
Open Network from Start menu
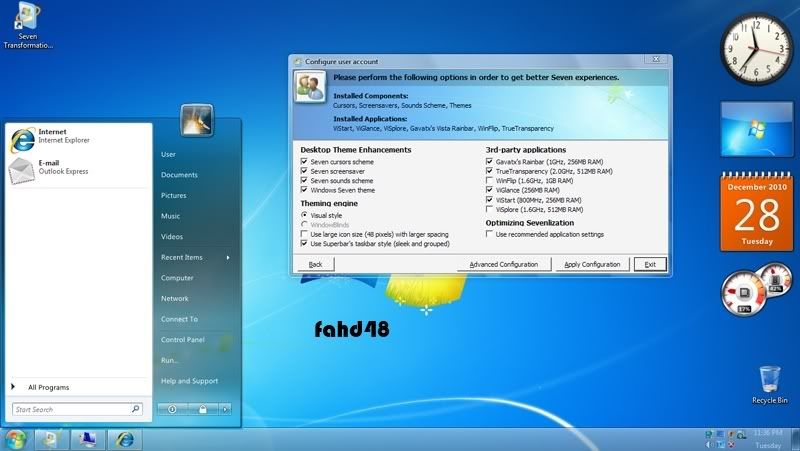point(174,298)
